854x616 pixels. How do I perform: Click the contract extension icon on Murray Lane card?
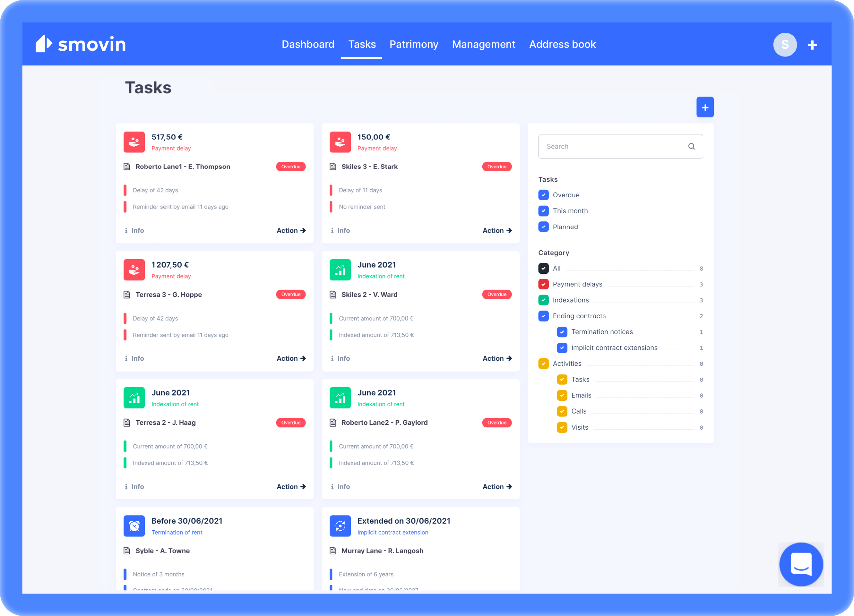tap(340, 526)
